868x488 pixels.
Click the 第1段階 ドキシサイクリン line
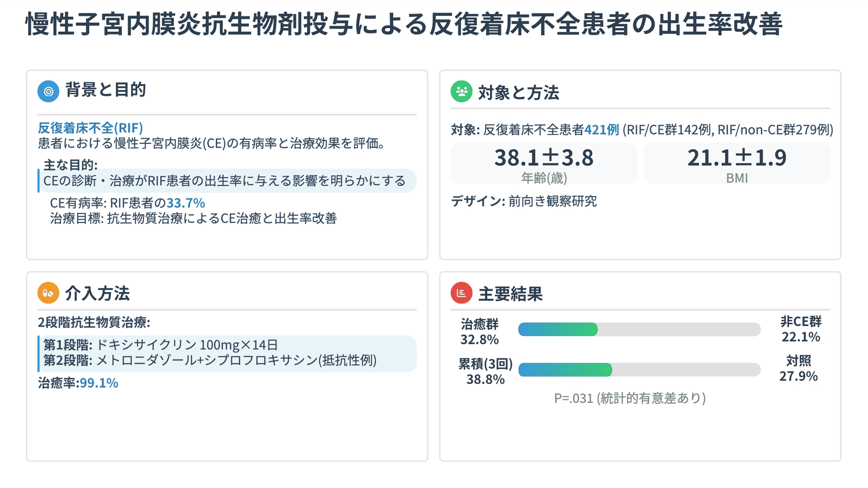161,345
